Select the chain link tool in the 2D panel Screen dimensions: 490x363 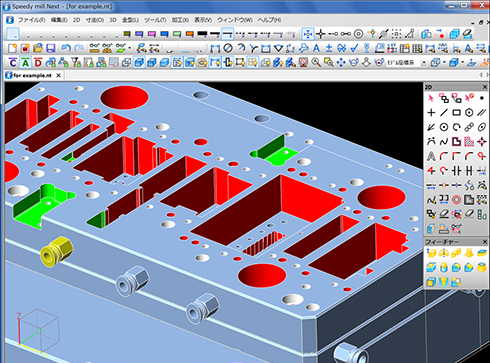(469, 127)
